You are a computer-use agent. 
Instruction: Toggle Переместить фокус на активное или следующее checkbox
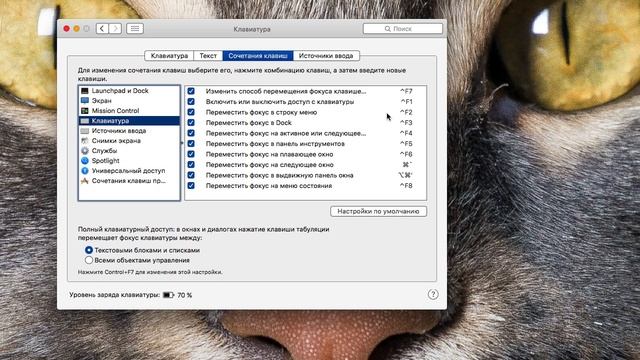(x=191, y=133)
